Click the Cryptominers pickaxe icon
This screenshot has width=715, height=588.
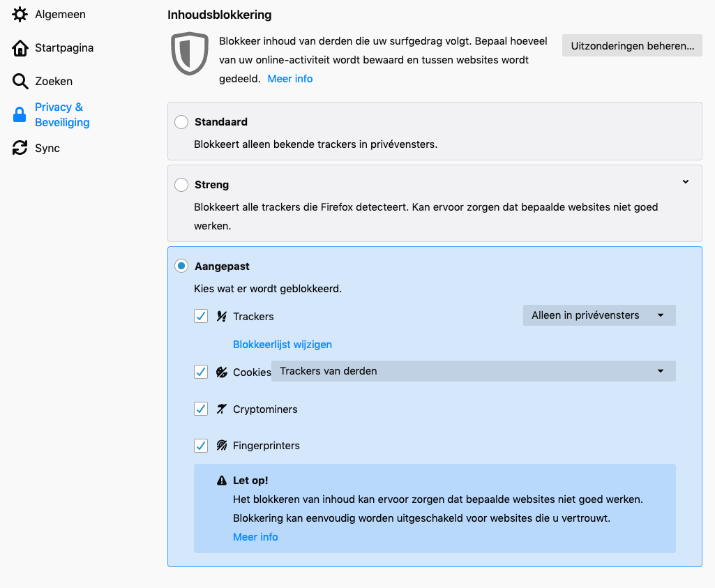(x=222, y=409)
